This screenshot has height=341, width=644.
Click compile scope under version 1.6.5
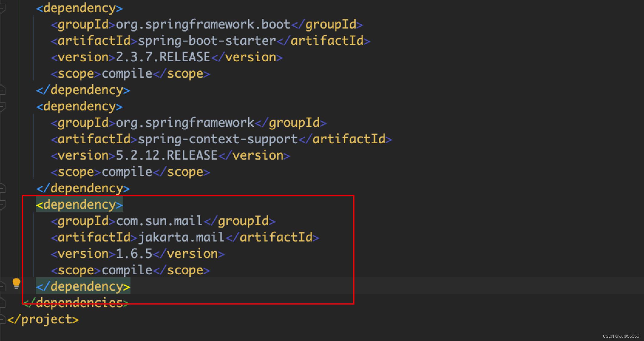(127, 270)
